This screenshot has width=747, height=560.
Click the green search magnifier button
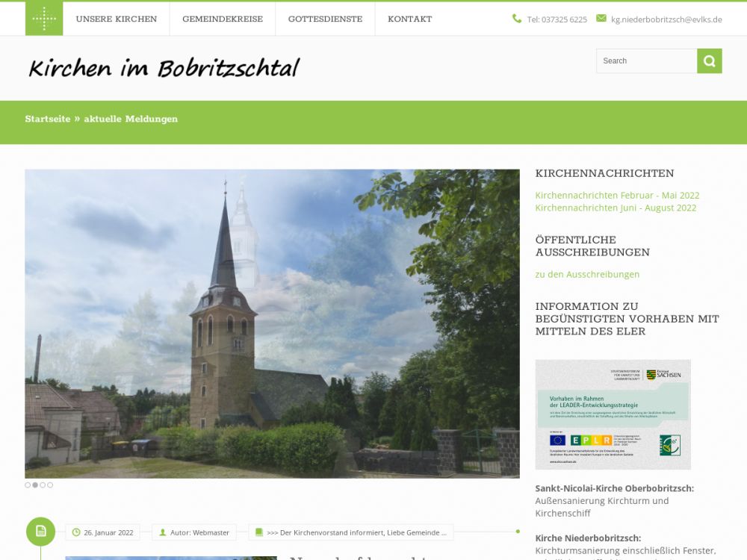click(709, 61)
